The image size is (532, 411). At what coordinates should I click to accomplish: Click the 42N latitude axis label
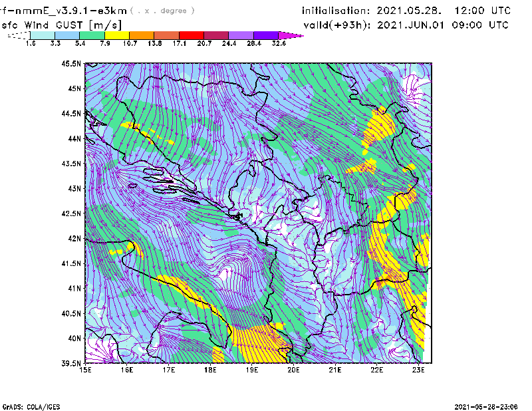click(x=72, y=238)
